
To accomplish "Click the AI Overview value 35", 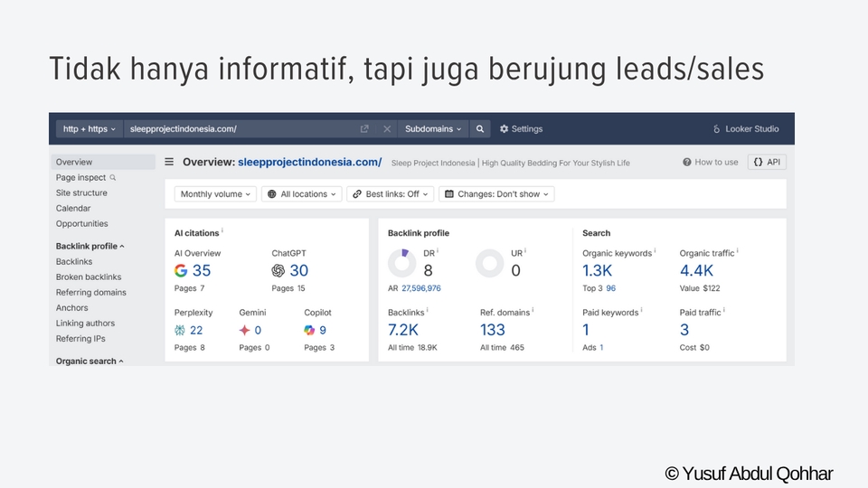I will 202,270.
